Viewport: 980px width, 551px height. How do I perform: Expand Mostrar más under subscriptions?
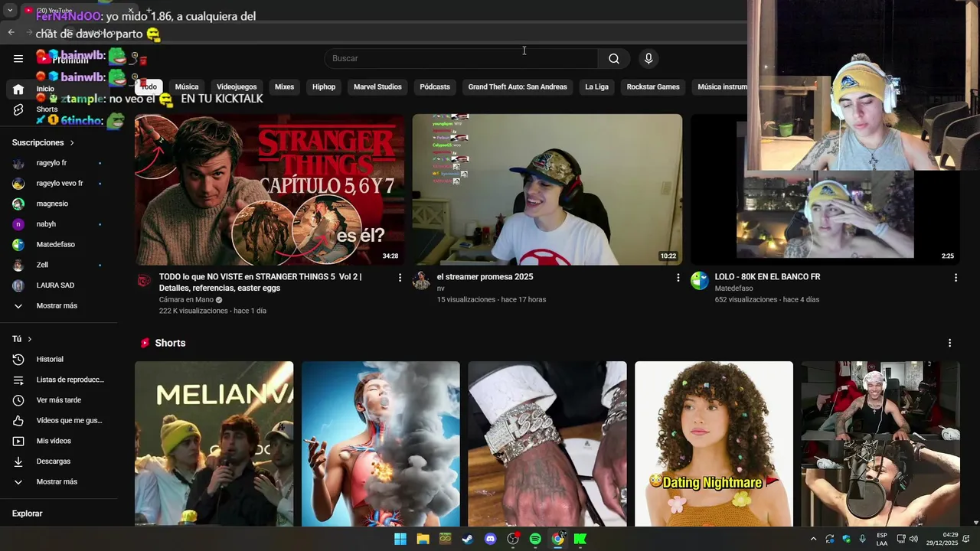pos(59,305)
